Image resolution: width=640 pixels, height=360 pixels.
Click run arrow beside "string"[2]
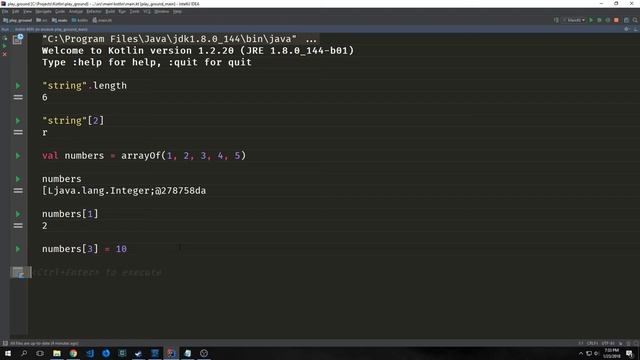click(x=18, y=121)
